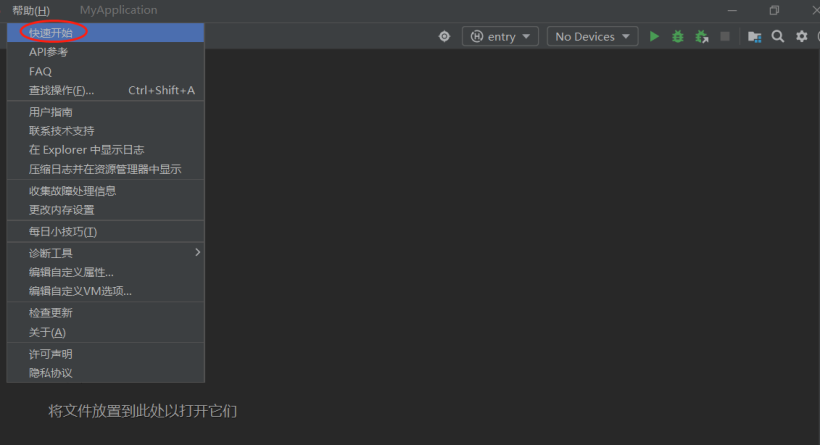Click the locate target crosshair icon

[445, 37]
